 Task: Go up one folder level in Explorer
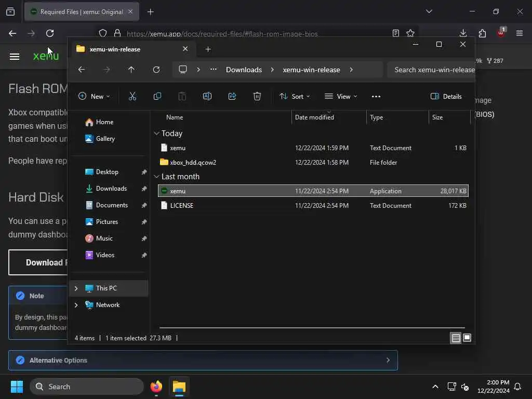tap(131, 70)
